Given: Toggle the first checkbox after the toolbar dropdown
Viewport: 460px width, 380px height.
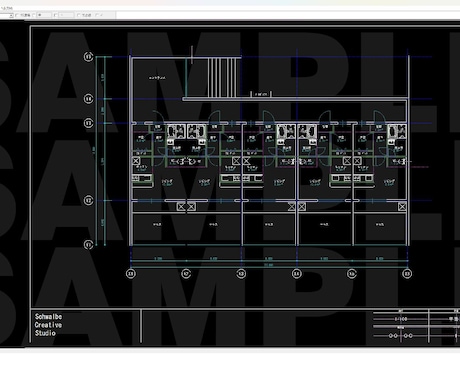Looking at the screenshot, I should pyautogui.click(x=17, y=15).
